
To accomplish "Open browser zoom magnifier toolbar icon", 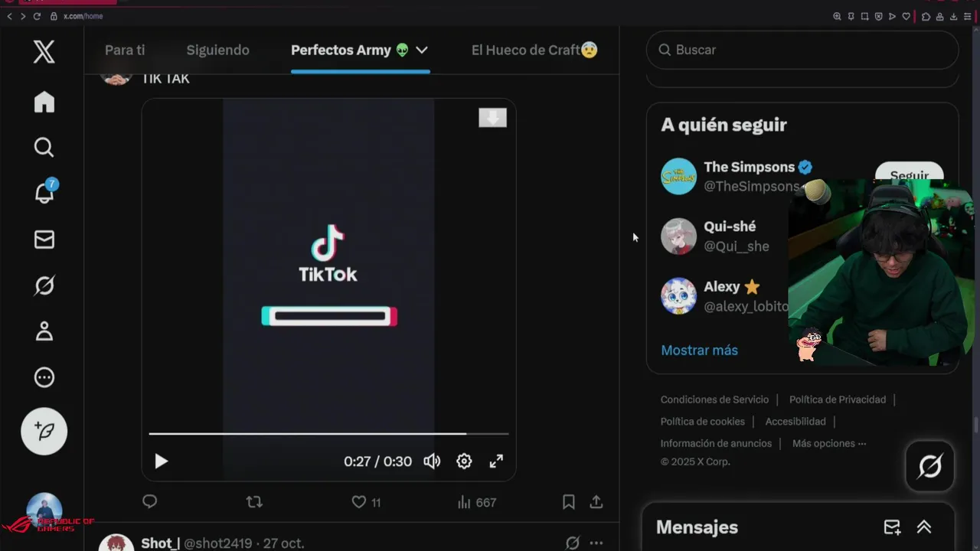I will click(x=837, y=16).
